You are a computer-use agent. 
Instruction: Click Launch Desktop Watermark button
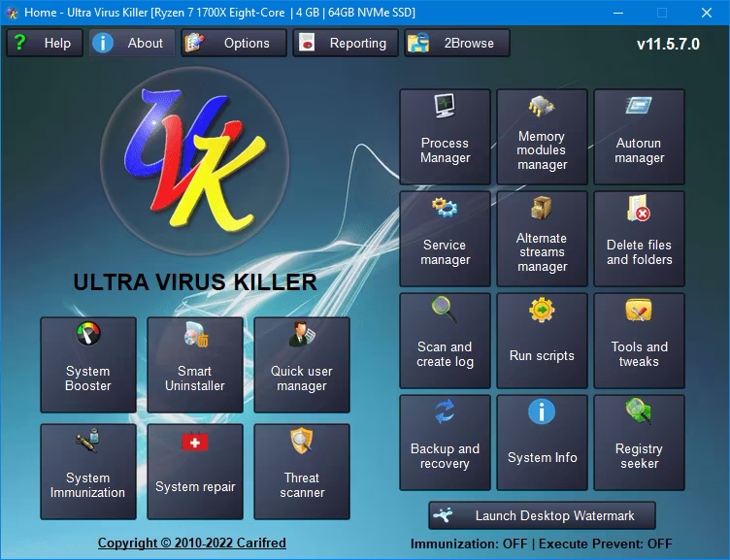tap(542, 515)
